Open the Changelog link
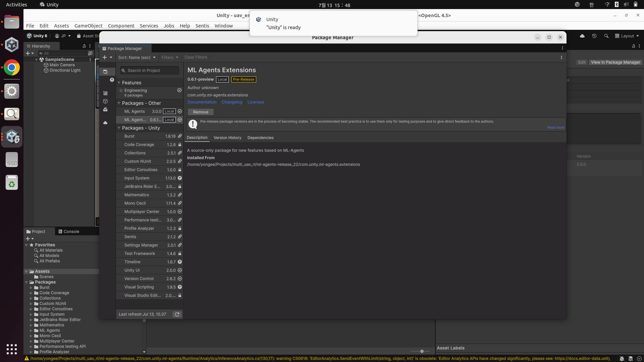 (x=232, y=102)
